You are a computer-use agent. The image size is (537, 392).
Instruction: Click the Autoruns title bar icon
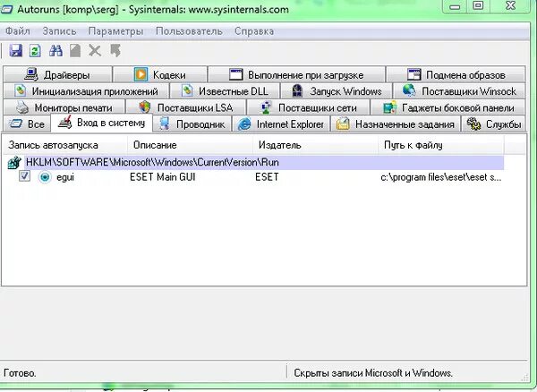(6, 9)
